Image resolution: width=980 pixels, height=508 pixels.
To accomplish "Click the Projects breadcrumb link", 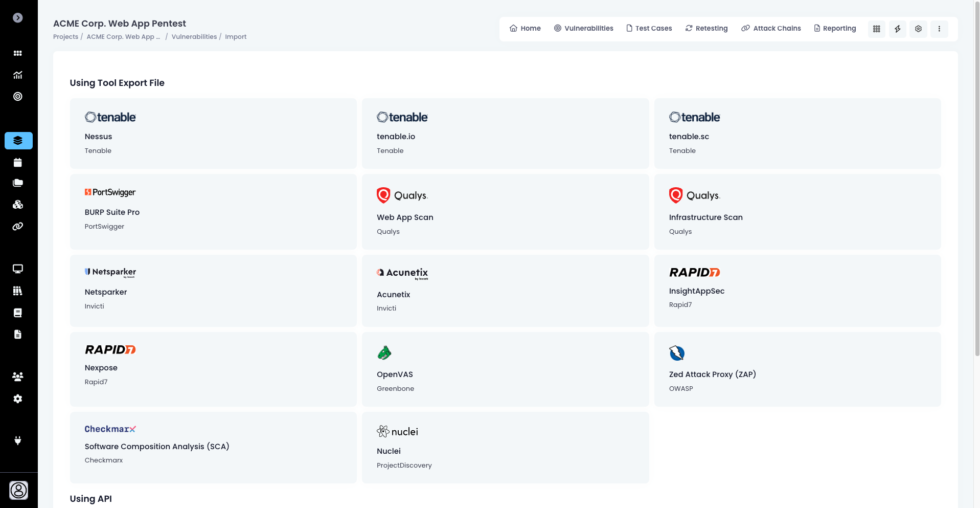I will 65,37.
